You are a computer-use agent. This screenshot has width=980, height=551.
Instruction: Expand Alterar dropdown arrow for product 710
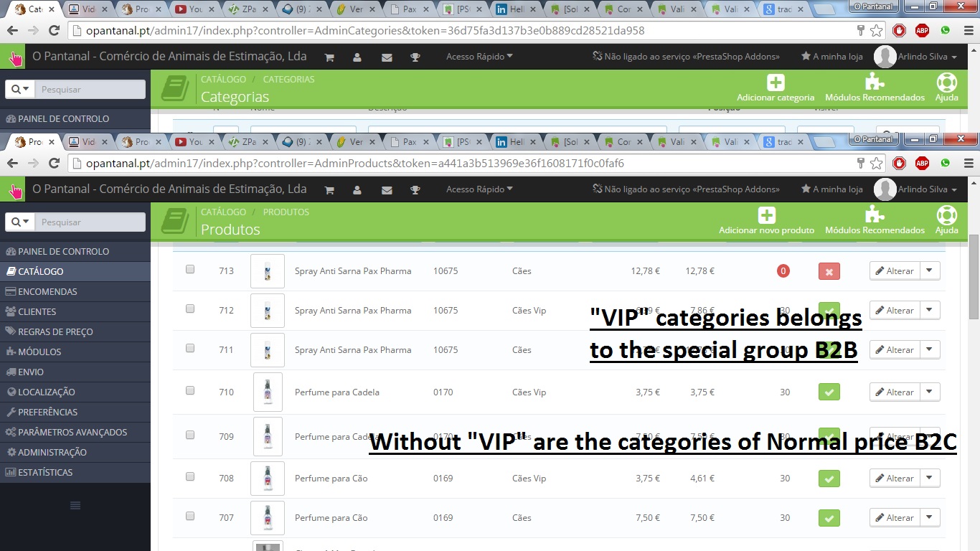(x=930, y=392)
